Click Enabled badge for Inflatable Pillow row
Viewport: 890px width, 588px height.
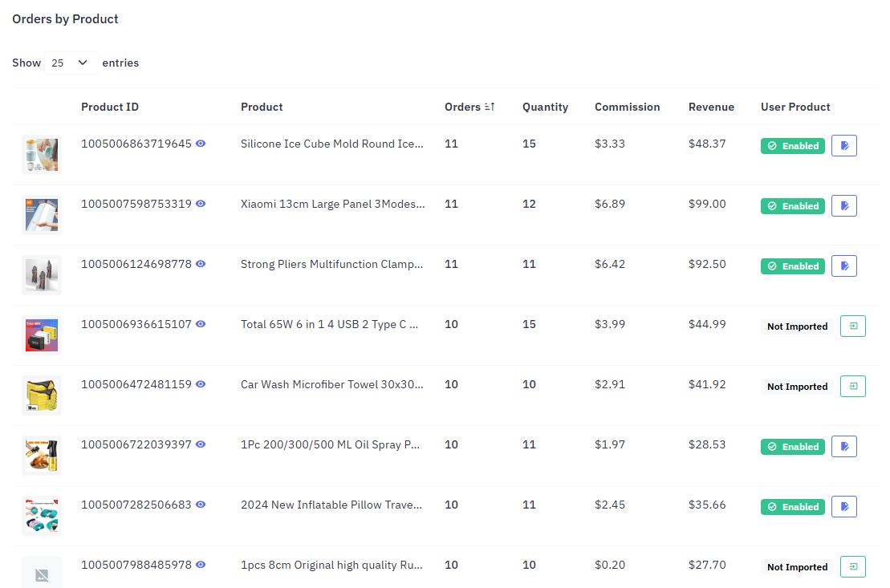[792, 507]
